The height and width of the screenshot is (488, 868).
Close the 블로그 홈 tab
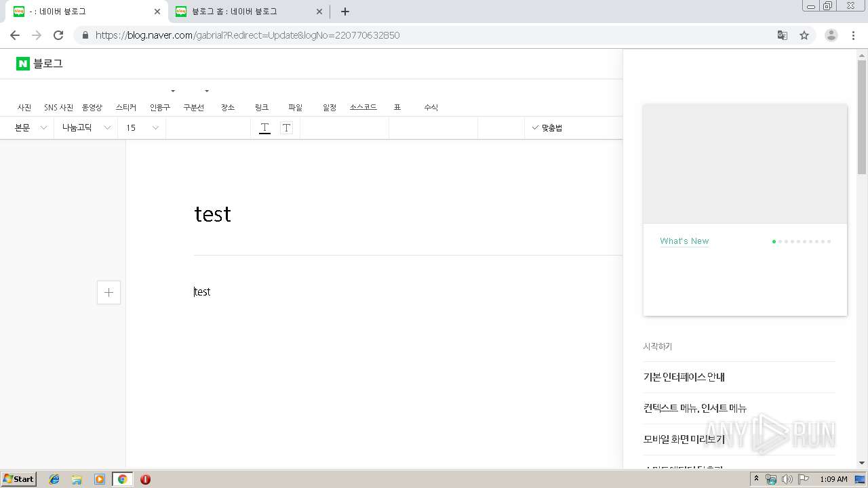(319, 12)
